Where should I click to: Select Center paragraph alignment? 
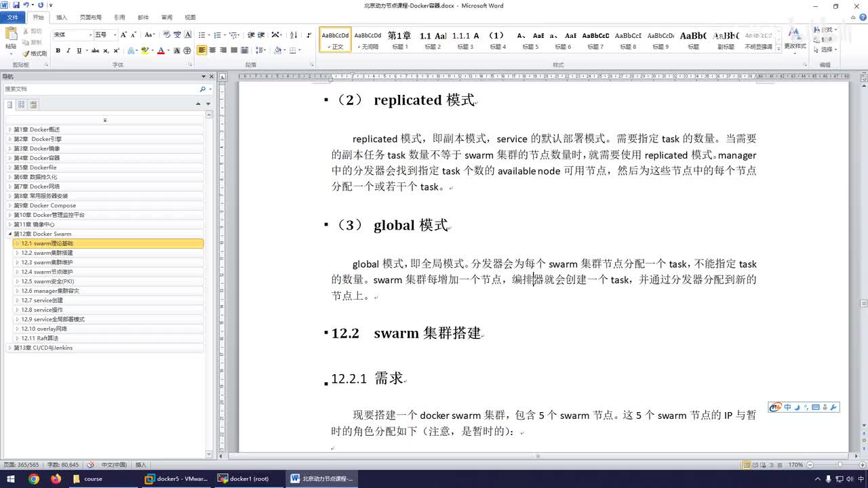(x=213, y=50)
